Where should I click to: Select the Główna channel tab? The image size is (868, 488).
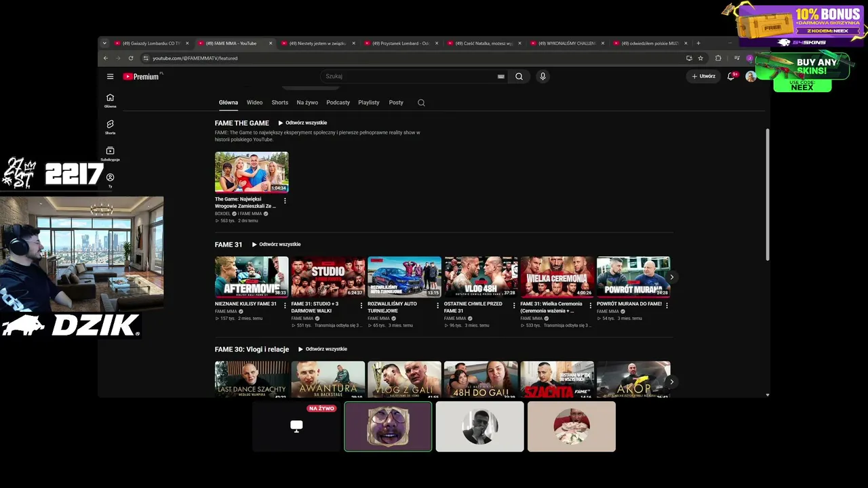click(229, 102)
